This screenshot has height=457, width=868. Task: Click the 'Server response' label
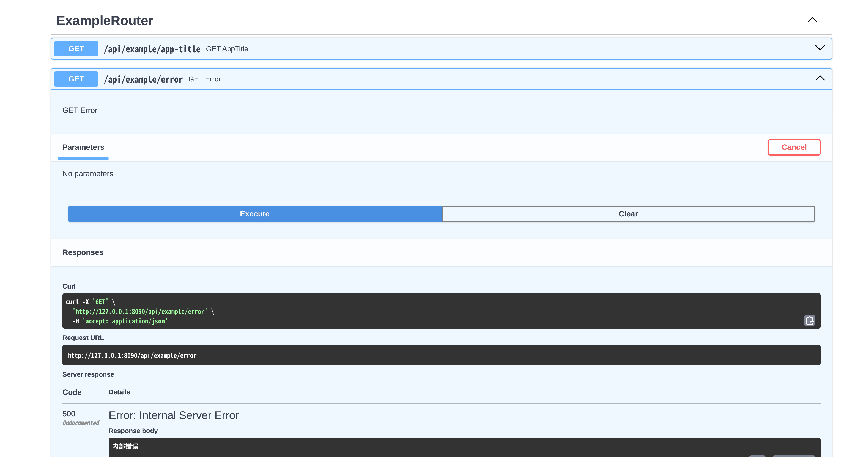(x=88, y=374)
